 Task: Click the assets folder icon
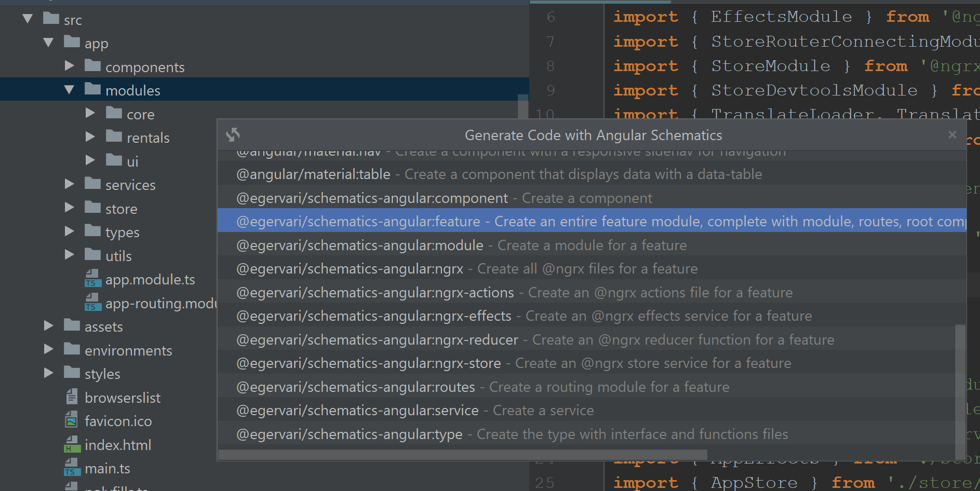point(72,325)
